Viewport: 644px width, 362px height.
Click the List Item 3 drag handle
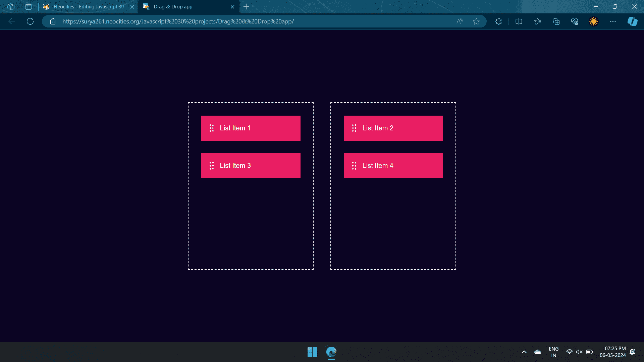(212, 166)
